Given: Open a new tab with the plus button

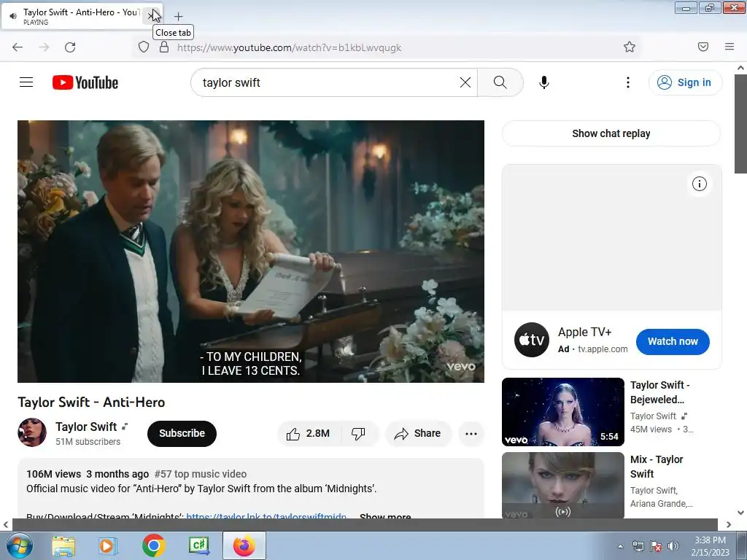Looking at the screenshot, I should point(178,17).
